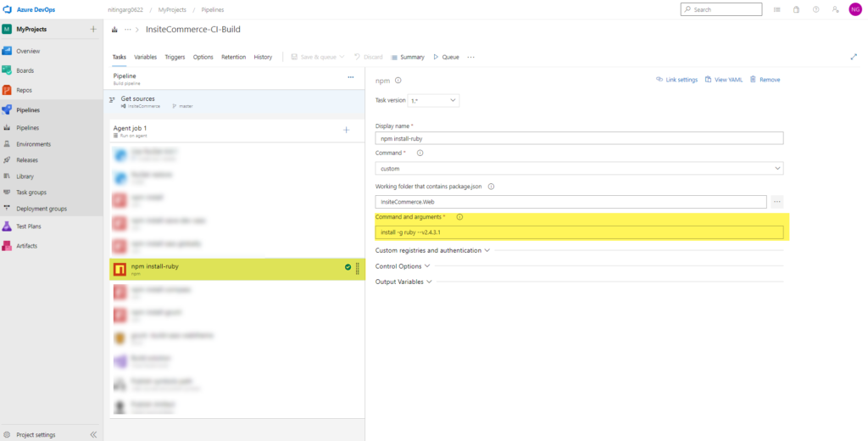Select the Agent job 1 row
868x441 pixels.
(x=237, y=131)
